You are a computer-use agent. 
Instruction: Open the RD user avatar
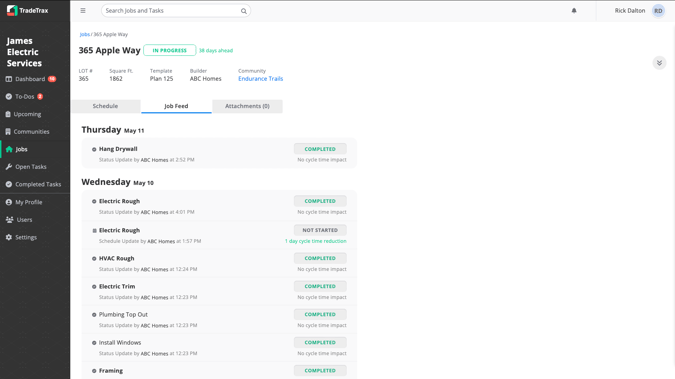point(658,11)
